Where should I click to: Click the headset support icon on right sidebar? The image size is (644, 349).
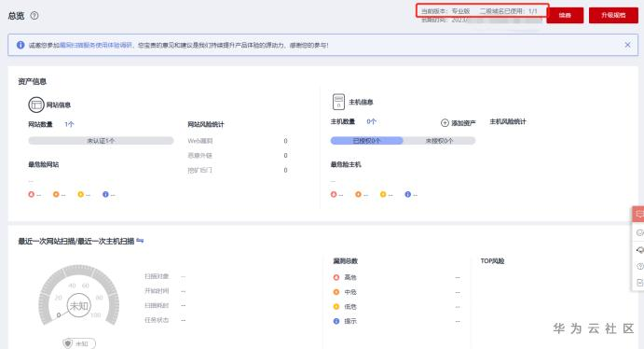coord(639,249)
